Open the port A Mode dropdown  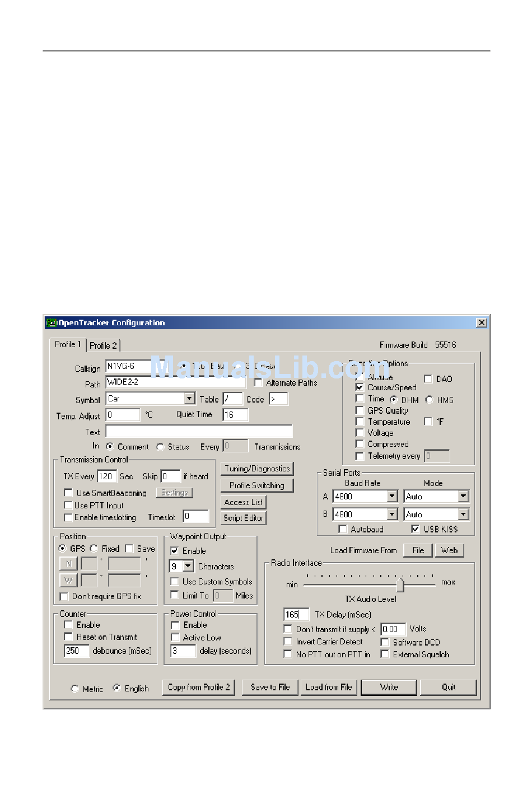(x=463, y=497)
